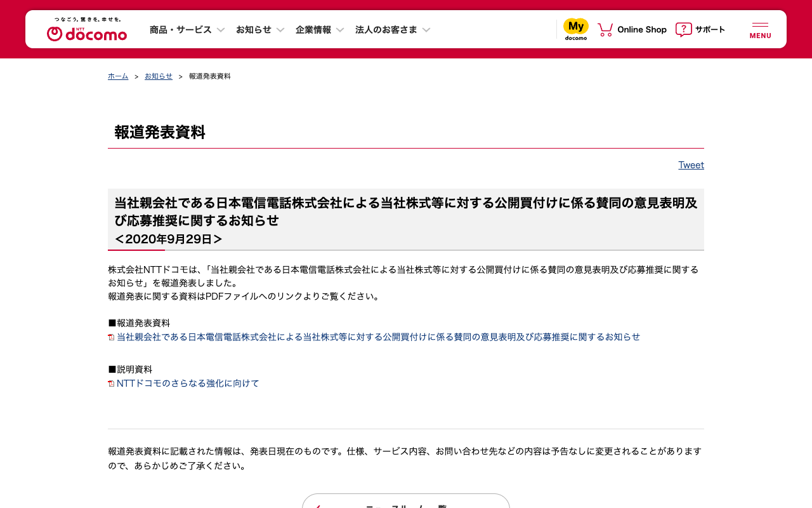This screenshot has width=812, height=508.
Task: Click the 報道発表資料 breadcrumb text
Action: [x=210, y=76]
